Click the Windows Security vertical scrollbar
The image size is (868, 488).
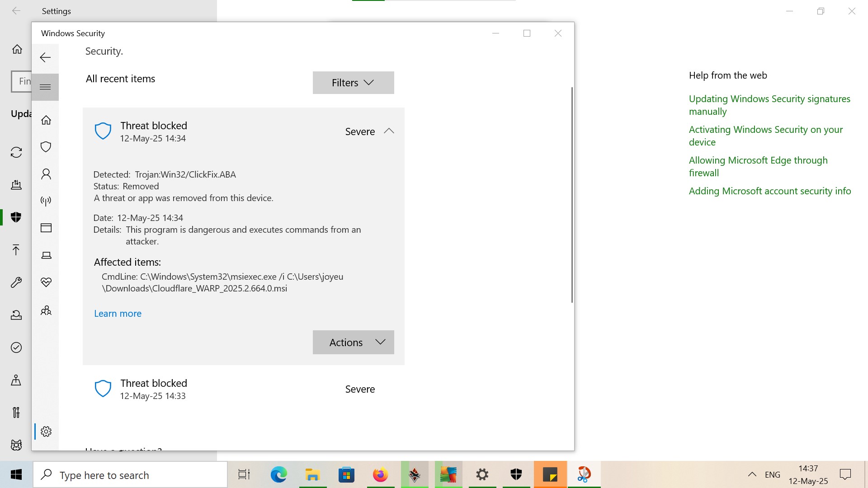572,195
